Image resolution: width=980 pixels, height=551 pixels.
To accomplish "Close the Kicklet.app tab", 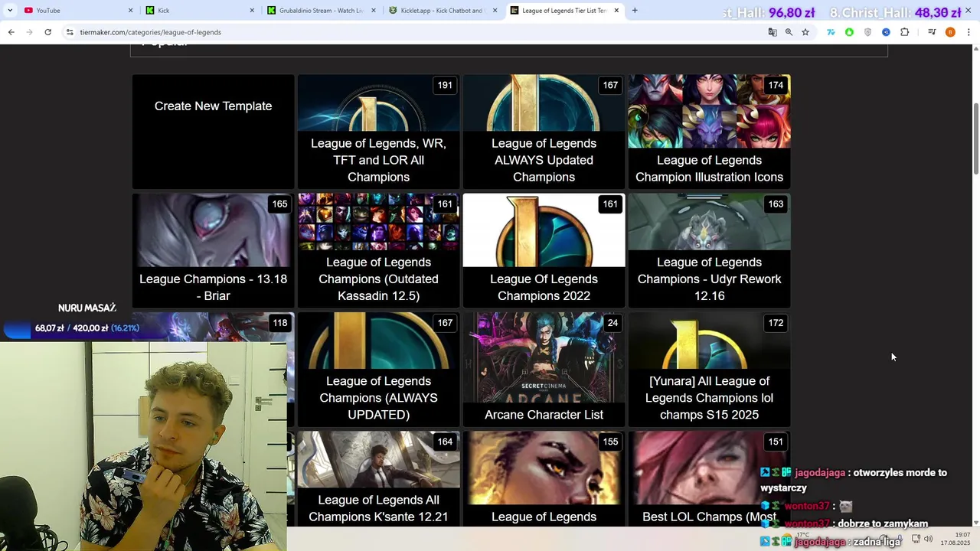I will coord(495,10).
